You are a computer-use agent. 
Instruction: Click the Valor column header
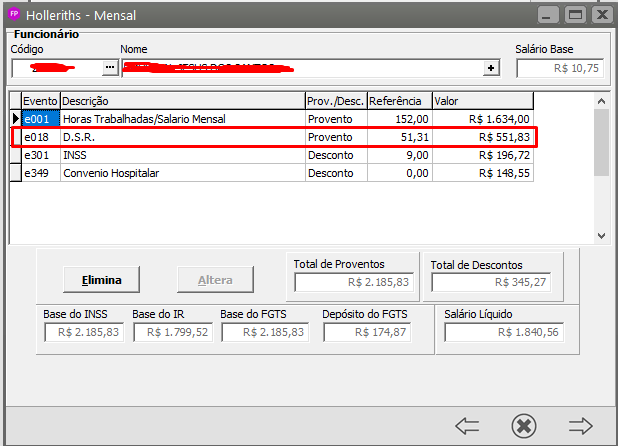pos(481,101)
